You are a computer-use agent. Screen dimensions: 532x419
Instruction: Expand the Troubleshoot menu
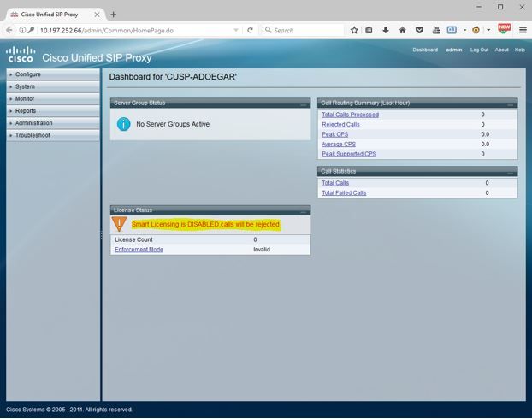53,135
